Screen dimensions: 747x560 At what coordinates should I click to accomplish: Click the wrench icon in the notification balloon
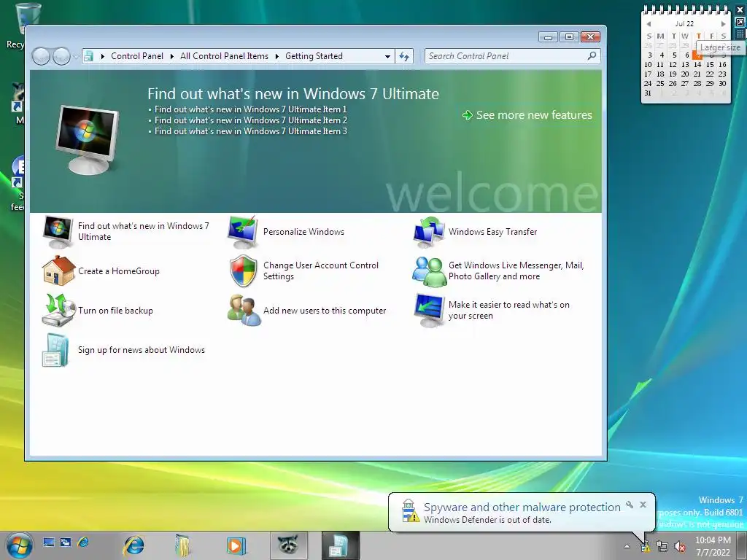[630, 505]
